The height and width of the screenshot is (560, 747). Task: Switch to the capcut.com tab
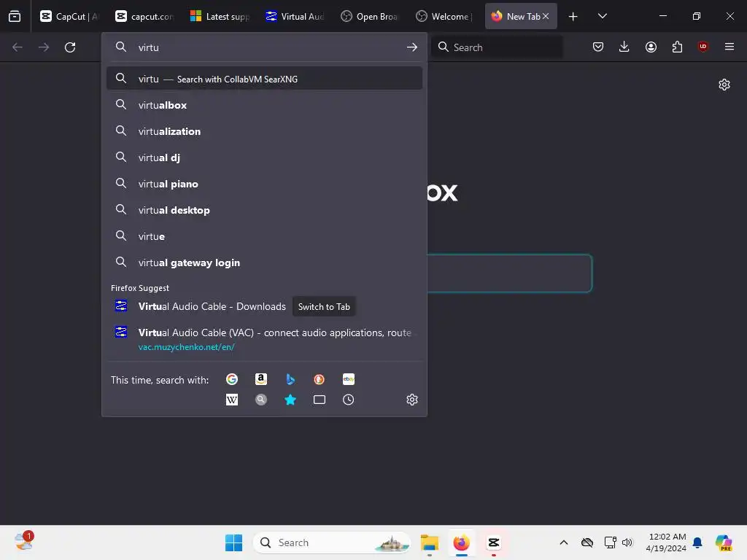coord(144,16)
